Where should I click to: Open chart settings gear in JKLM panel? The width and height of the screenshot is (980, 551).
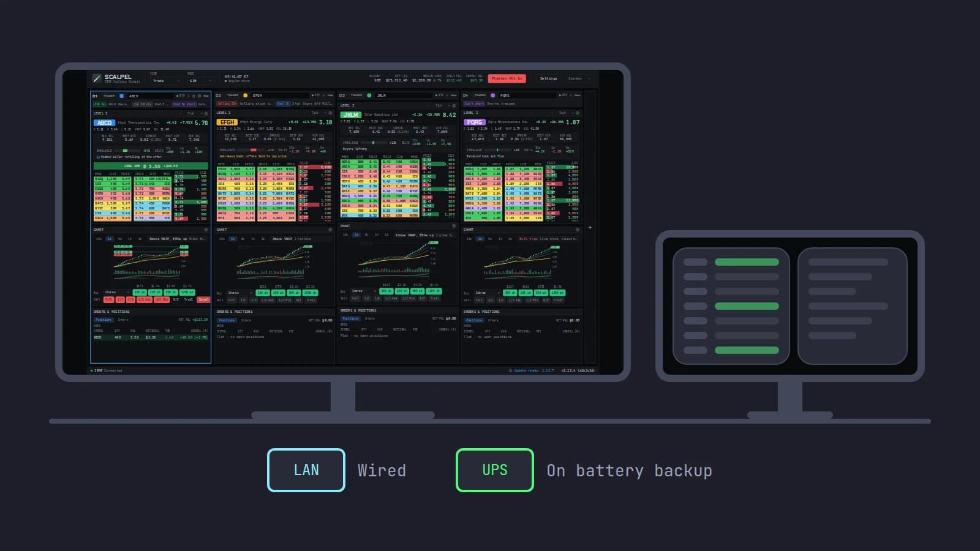click(454, 226)
